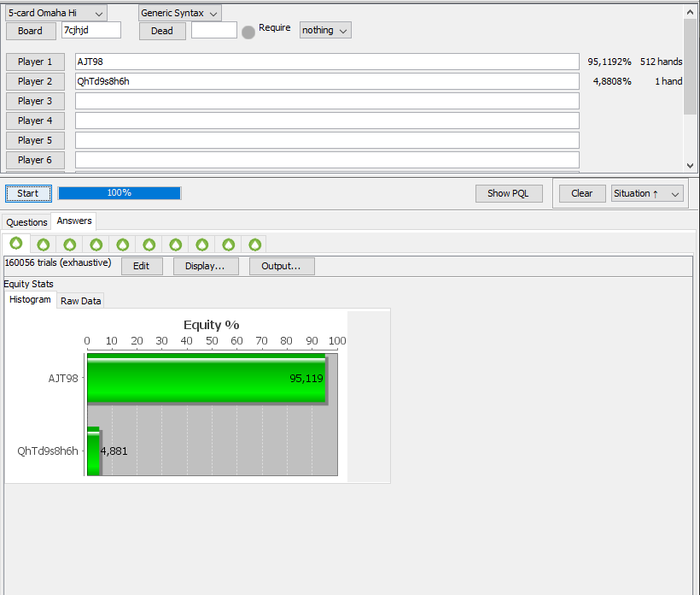Click the players panel scroll-up arrow
700x595 pixels.
coord(690,12)
